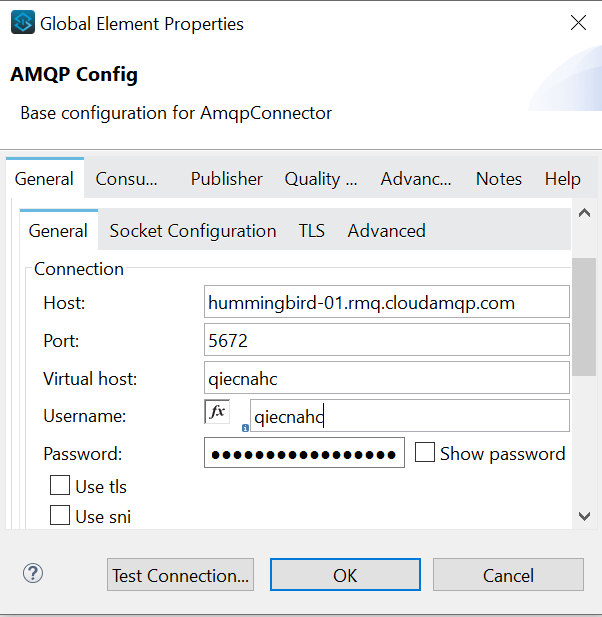
Task: Click the scrollbar up arrow
Action: click(x=585, y=214)
